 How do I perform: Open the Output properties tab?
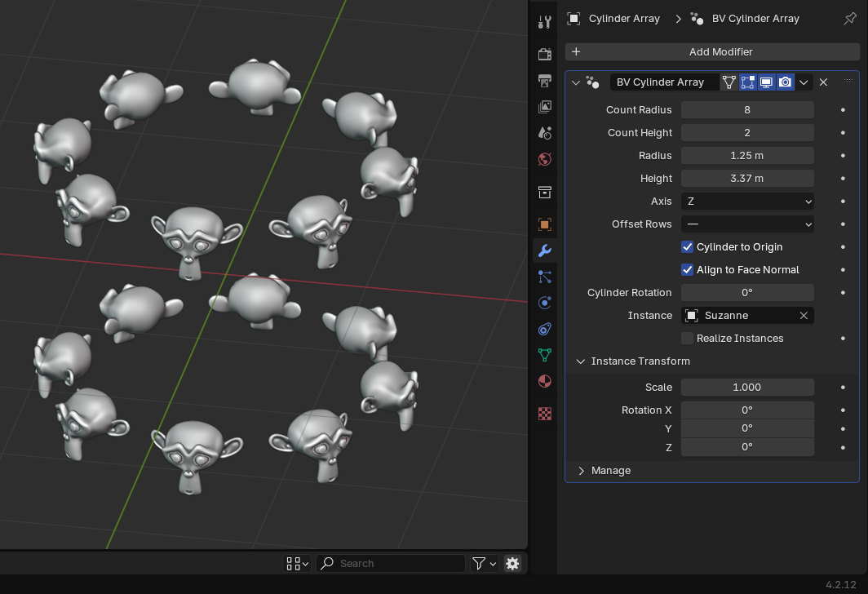(x=545, y=80)
